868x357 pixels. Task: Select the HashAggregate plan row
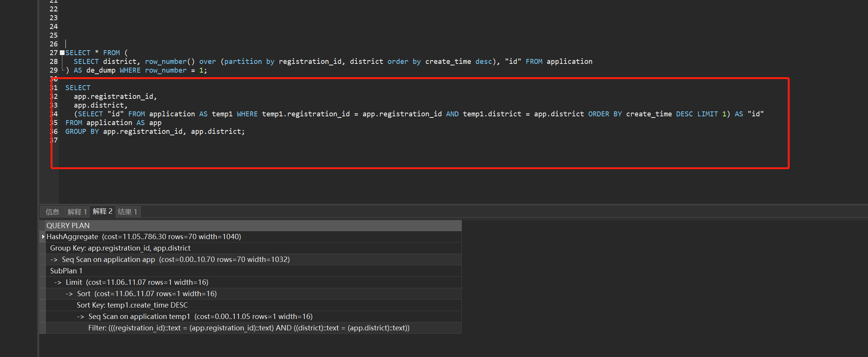[253, 236]
